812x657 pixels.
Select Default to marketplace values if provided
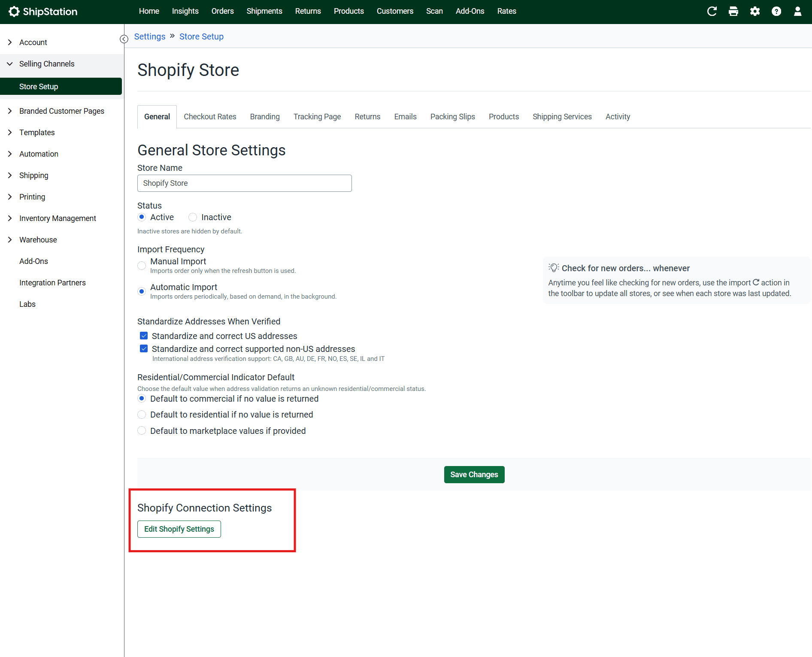[x=142, y=430]
